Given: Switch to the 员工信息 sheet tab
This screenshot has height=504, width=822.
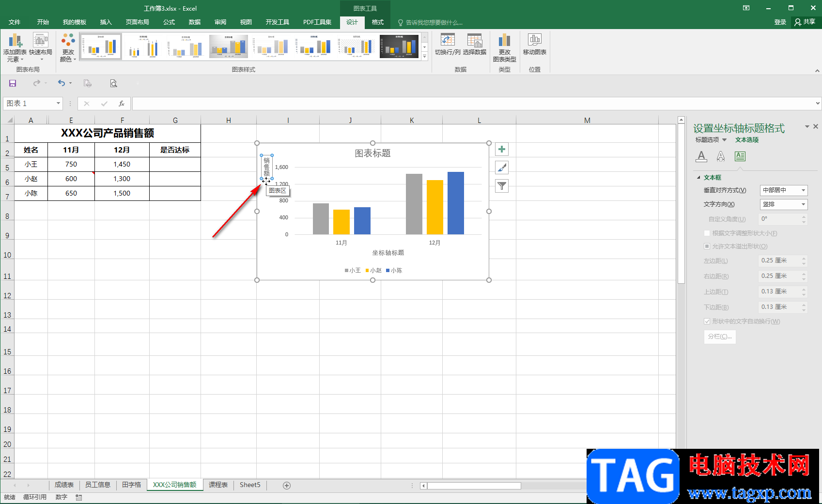Looking at the screenshot, I should pos(98,485).
